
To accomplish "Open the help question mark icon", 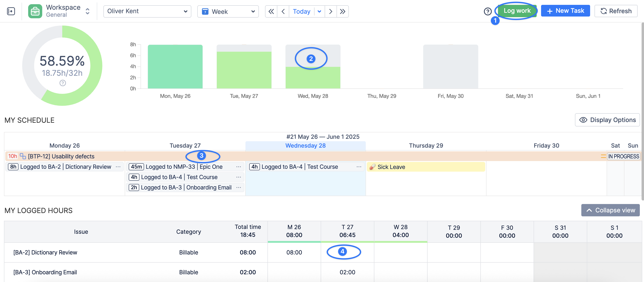I will point(487,11).
